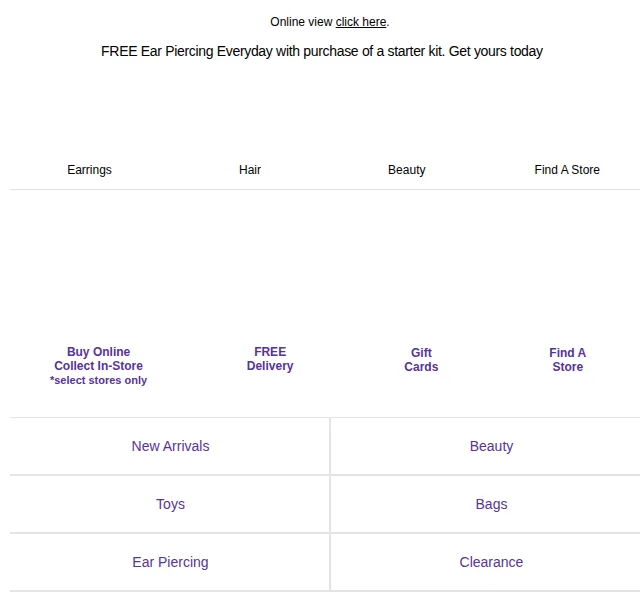Click Buy Online Collect In-Store link

(98, 359)
